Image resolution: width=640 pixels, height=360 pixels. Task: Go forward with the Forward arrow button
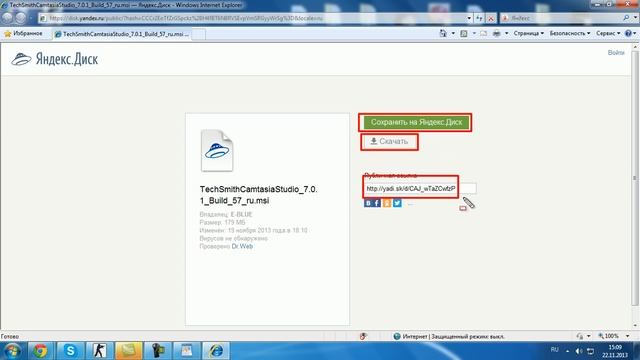[21, 18]
